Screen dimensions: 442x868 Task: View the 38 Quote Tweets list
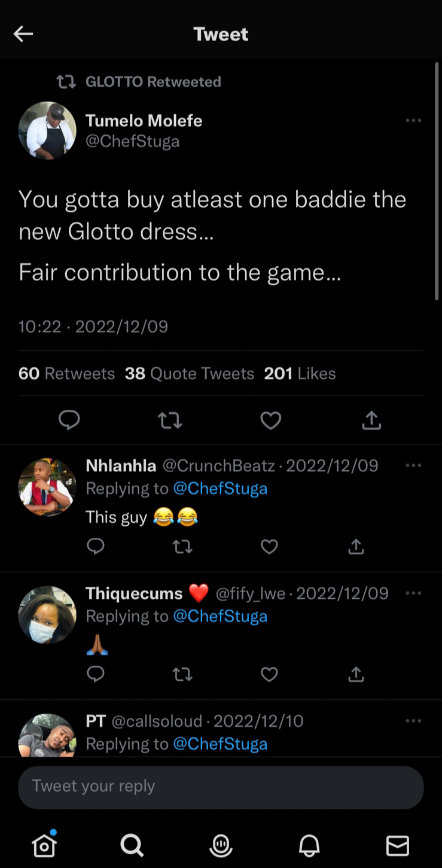coord(190,374)
